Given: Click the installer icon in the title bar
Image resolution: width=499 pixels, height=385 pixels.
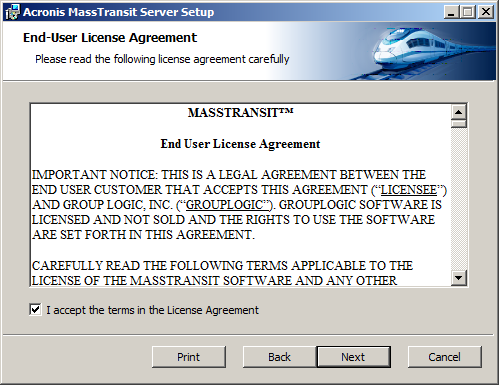Looking at the screenshot, I should tap(12, 12).
